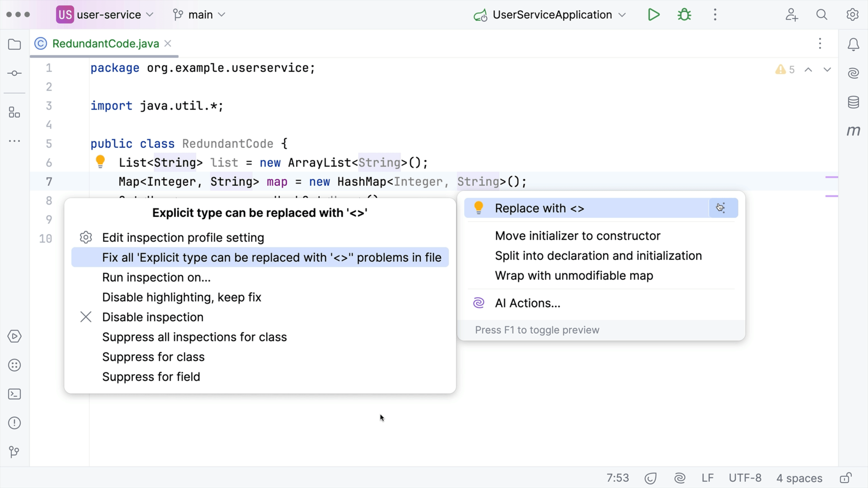Select Disable highlighting, keep fix
This screenshot has height=488, width=868.
click(182, 297)
